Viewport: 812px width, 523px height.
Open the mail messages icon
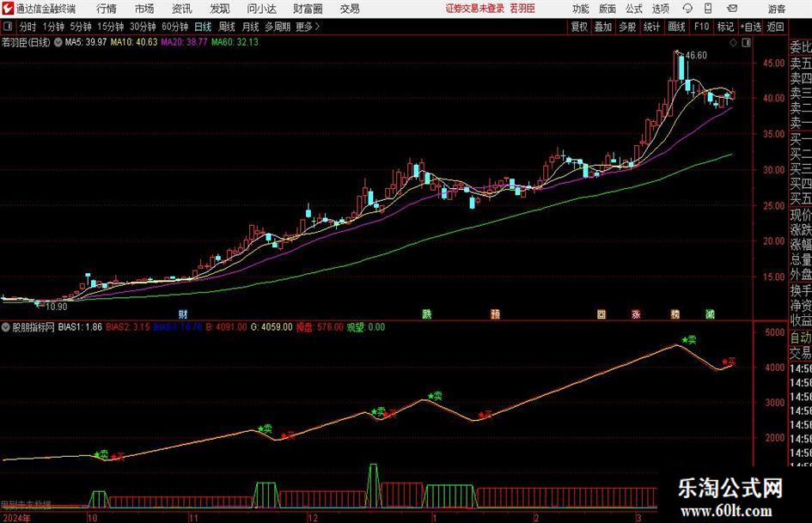pos(732,9)
